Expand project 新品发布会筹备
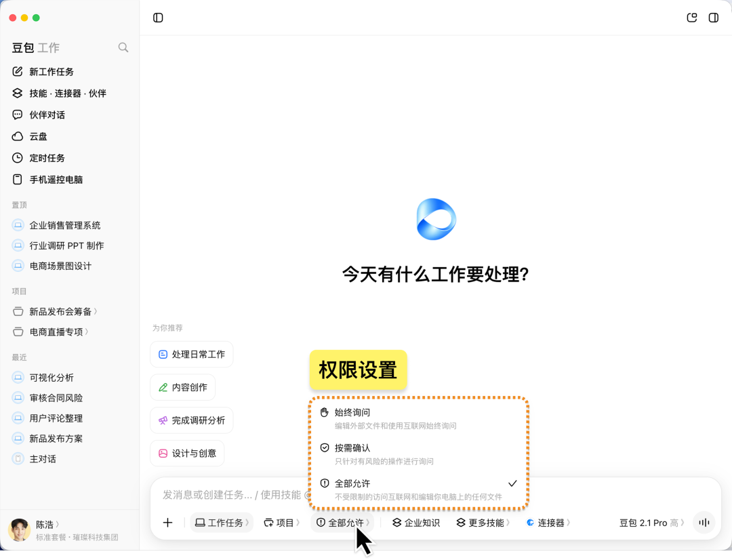The width and height of the screenshot is (732, 560). (x=70, y=311)
